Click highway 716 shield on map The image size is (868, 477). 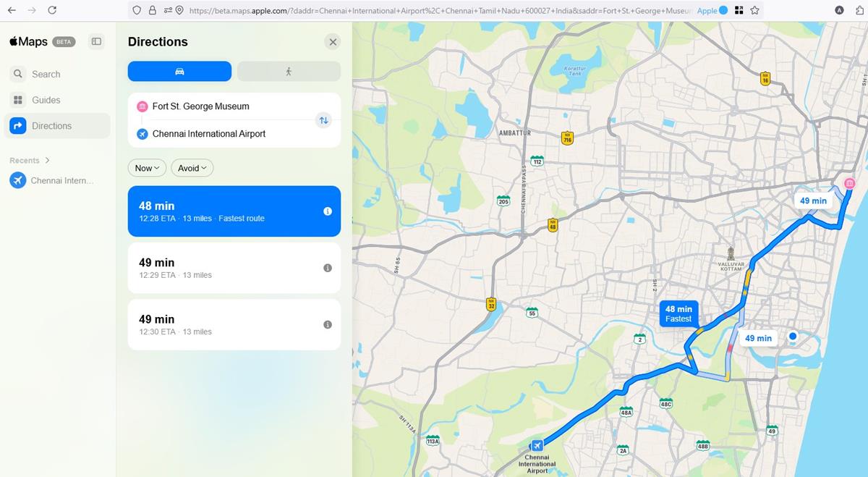pyautogui.click(x=567, y=138)
